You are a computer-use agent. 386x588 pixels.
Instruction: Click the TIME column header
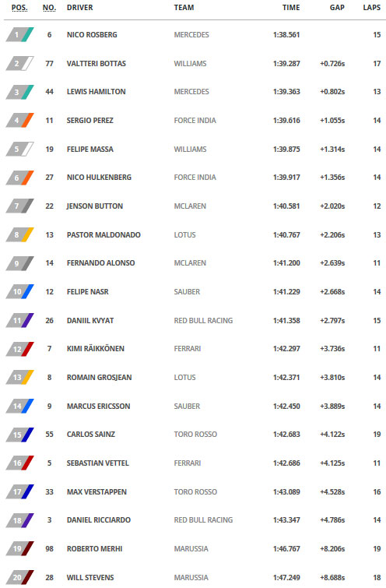pyautogui.click(x=291, y=8)
